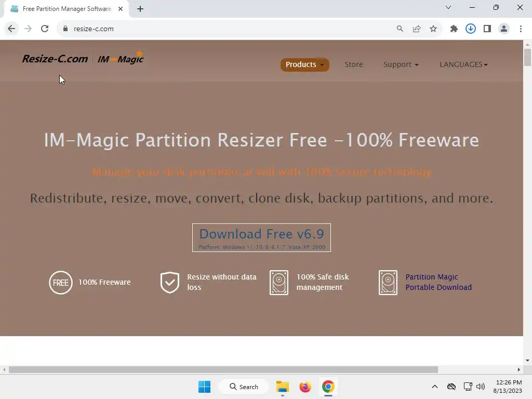Click the Download Free v6.9 button
Viewport: 532px width, 399px height.
(262, 237)
